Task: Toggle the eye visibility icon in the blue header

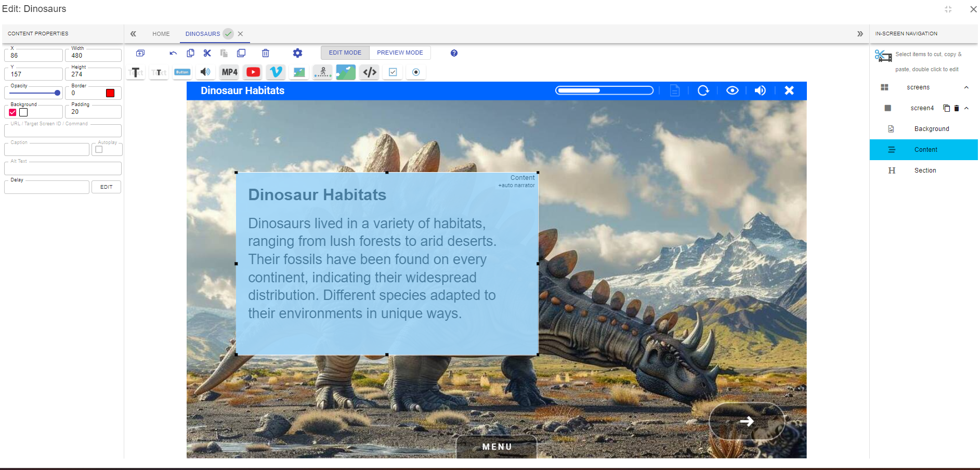Action: [732, 90]
